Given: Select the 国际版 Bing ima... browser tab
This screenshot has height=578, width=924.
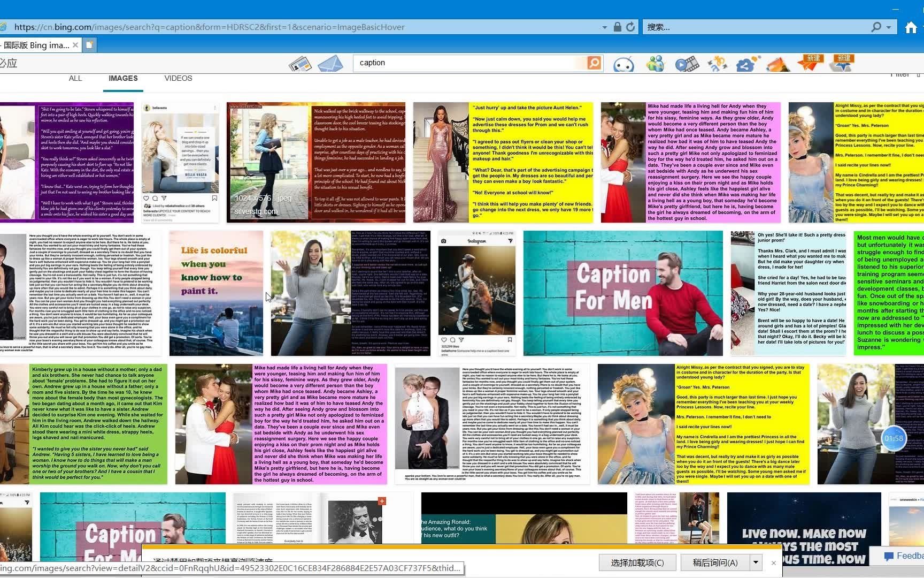Looking at the screenshot, I should [35, 45].
